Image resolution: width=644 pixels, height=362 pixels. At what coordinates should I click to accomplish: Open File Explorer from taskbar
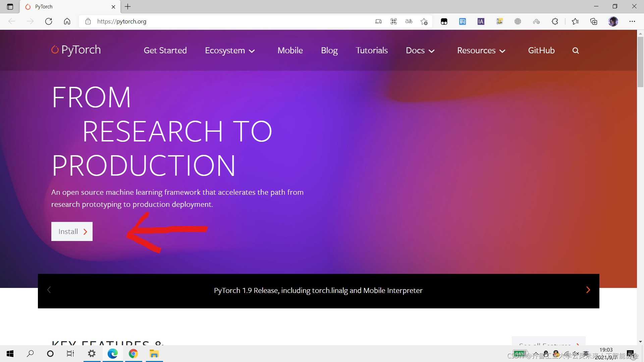click(x=154, y=354)
